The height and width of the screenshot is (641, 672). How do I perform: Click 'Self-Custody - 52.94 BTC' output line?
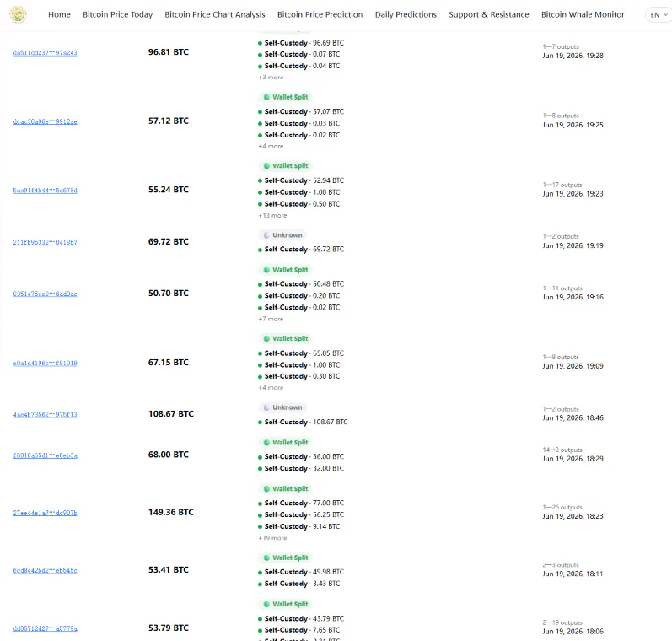tap(301, 180)
